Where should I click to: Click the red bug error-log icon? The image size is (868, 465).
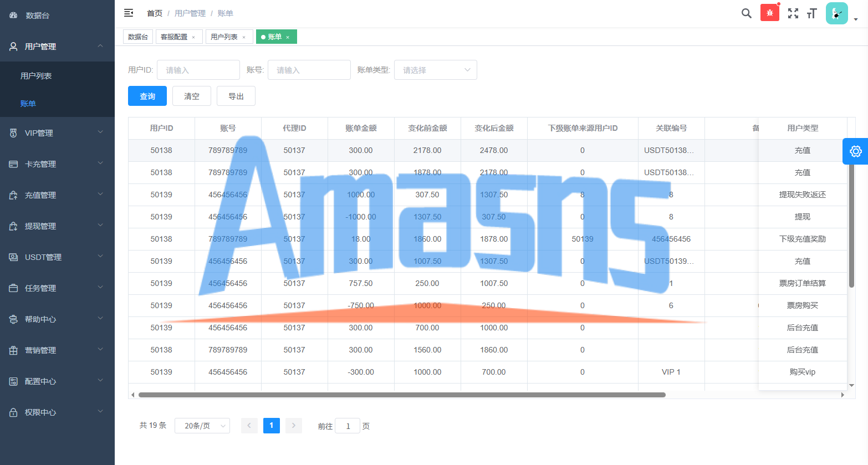coord(770,13)
